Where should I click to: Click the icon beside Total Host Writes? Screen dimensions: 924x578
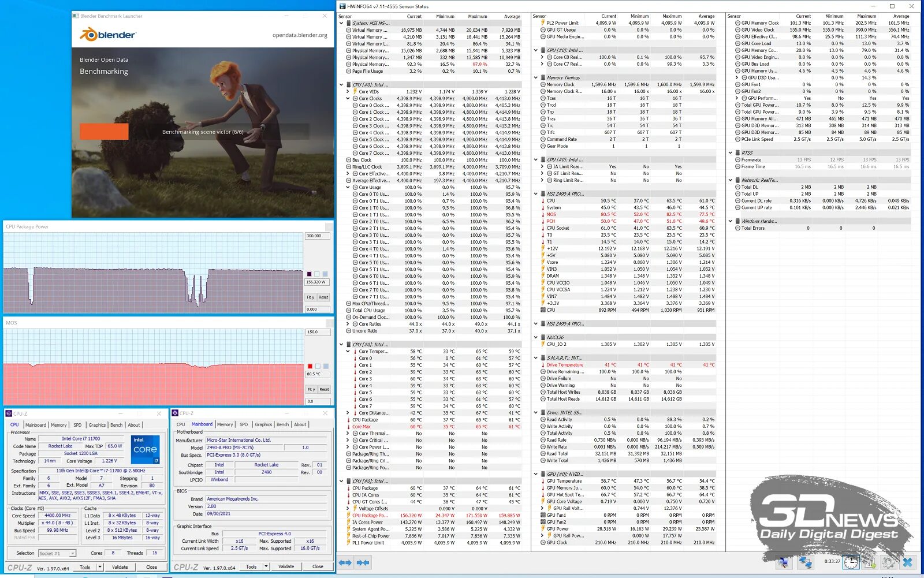[543, 392]
